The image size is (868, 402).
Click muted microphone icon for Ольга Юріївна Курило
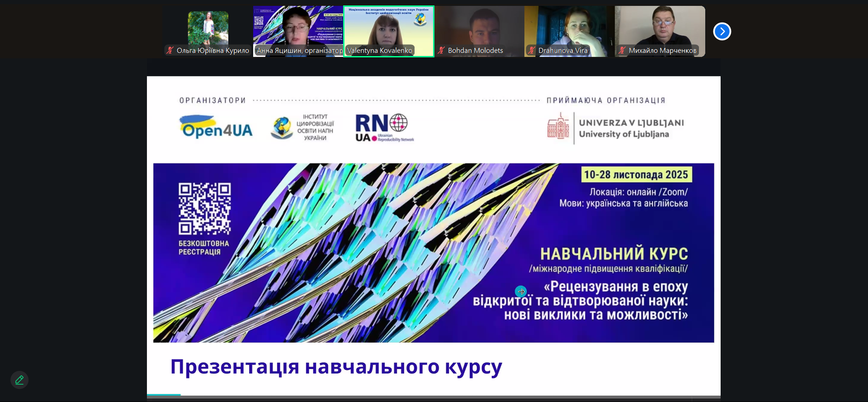[x=170, y=51]
